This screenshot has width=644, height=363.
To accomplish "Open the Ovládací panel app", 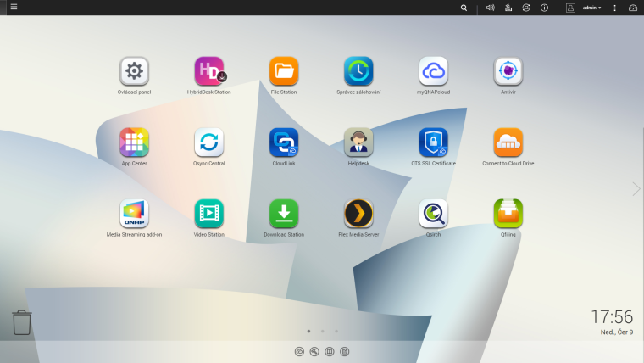I will 134,71.
